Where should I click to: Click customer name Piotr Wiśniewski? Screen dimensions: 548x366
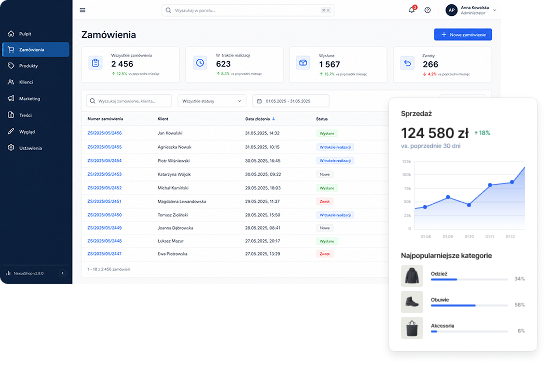174,161
